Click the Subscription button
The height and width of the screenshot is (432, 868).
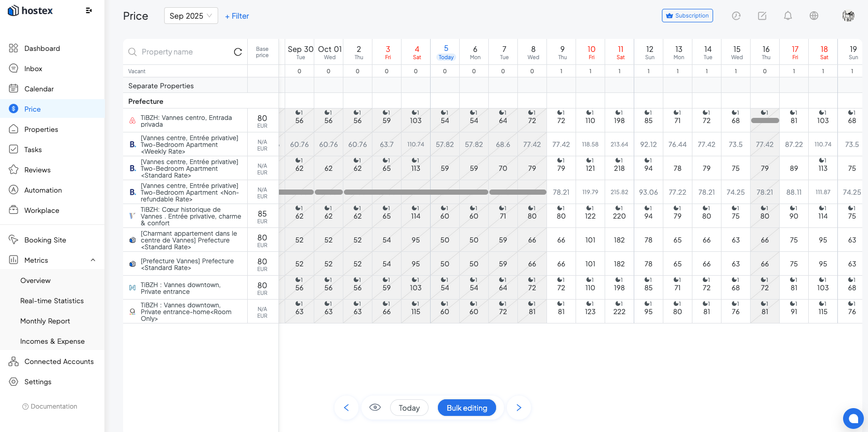(687, 16)
